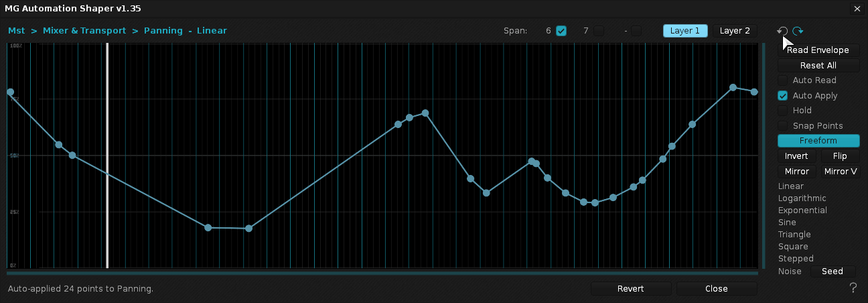868x303 pixels.
Task: Open help with the question mark icon
Action: tap(853, 288)
